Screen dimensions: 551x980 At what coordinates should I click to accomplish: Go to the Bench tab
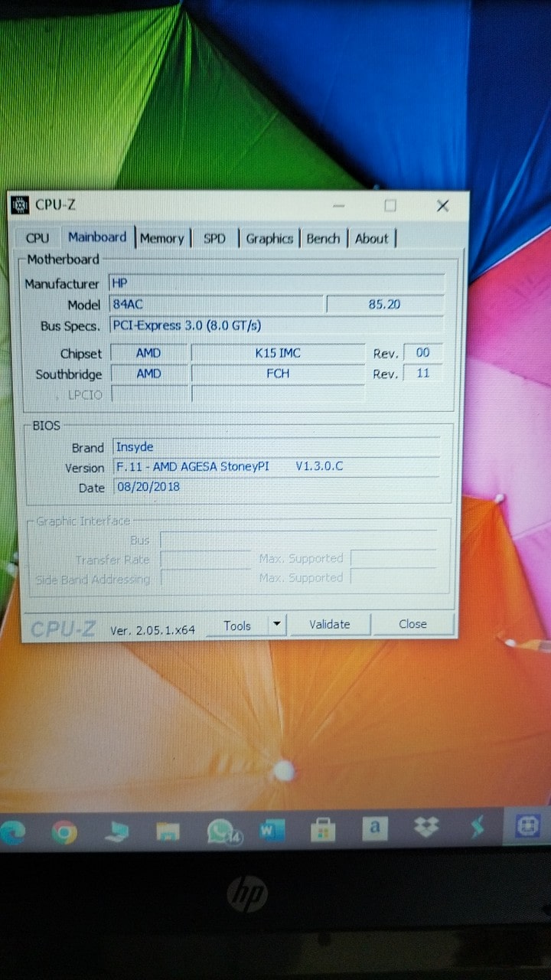point(323,239)
